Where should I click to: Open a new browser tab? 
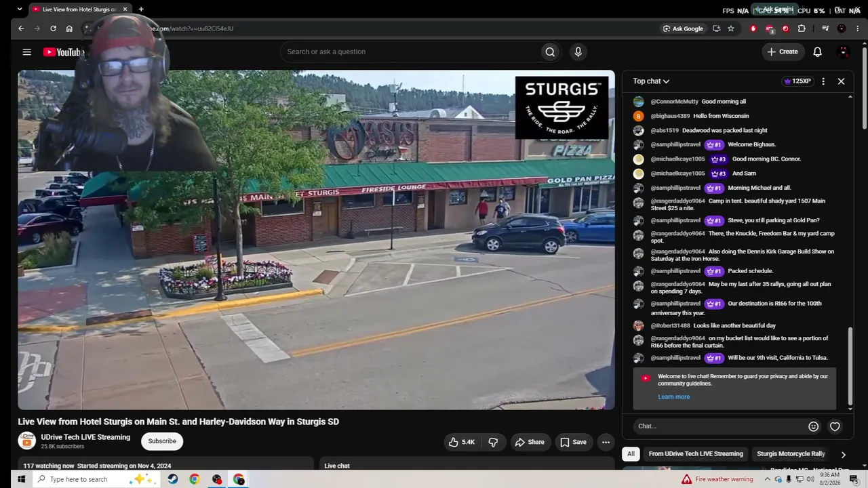(141, 9)
